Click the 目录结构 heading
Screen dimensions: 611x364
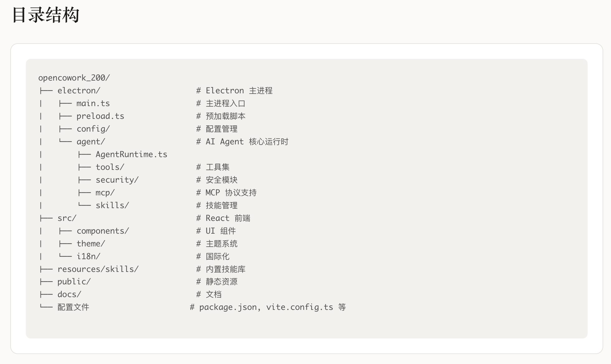[x=45, y=15]
